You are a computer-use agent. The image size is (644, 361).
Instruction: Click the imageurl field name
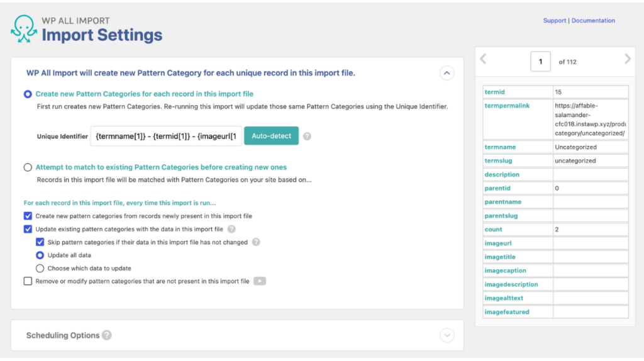[498, 243]
